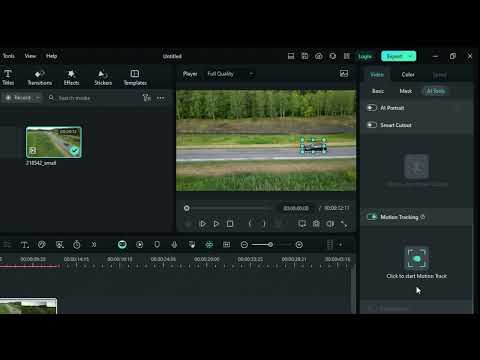
Task: Open the Export dropdown arrow
Action: [410, 56]
